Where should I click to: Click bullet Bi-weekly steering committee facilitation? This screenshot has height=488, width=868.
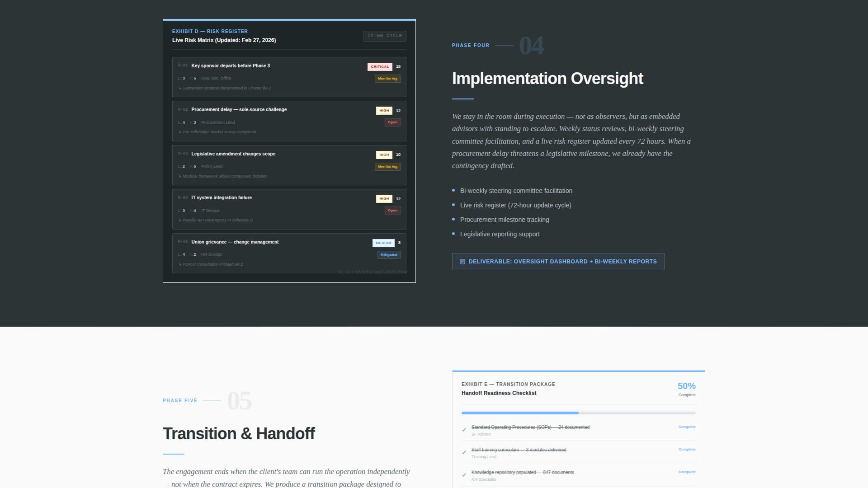pos(516,191)
